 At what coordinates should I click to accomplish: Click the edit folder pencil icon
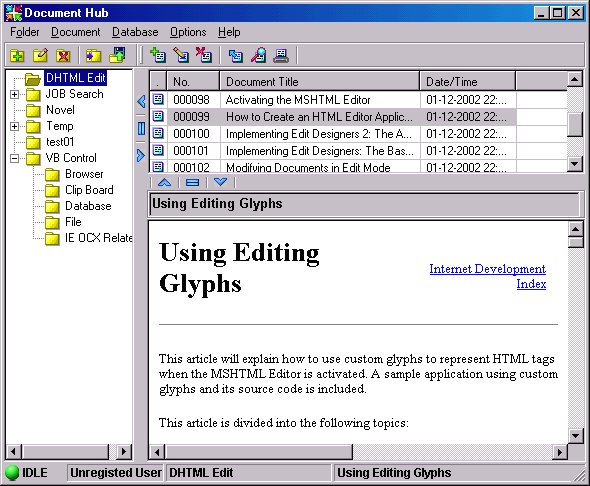click(40, 56)
